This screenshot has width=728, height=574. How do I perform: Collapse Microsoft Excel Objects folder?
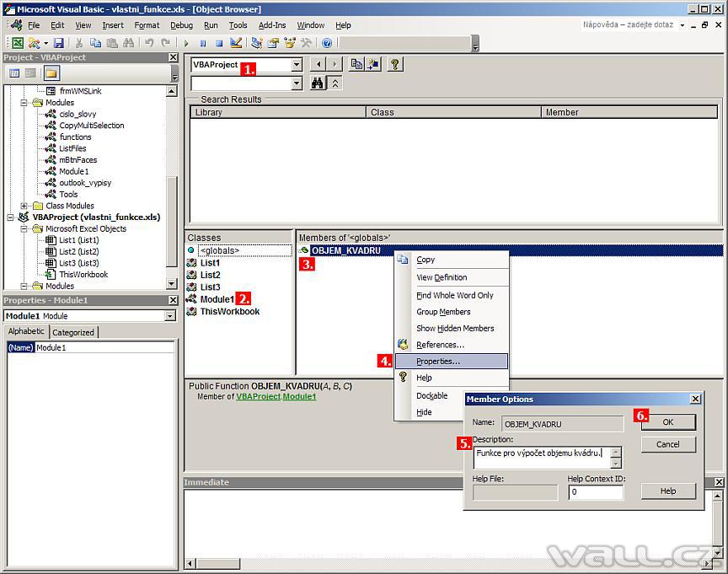coord(24,229)
